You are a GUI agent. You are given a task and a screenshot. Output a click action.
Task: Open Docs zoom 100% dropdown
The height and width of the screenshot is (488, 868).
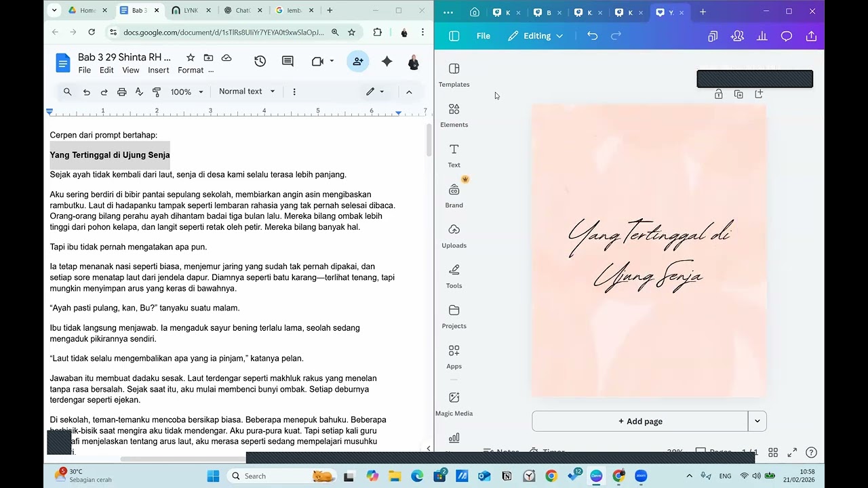coord(186,91)
